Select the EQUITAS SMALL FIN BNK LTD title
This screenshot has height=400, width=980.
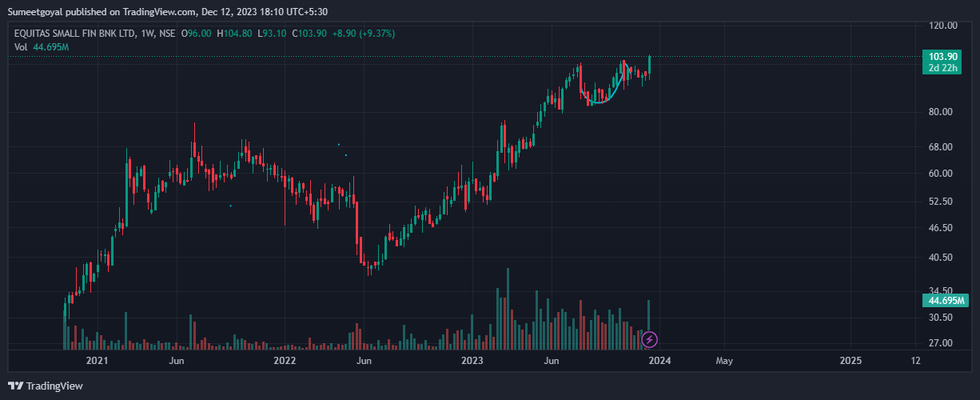tap(75, 34)
